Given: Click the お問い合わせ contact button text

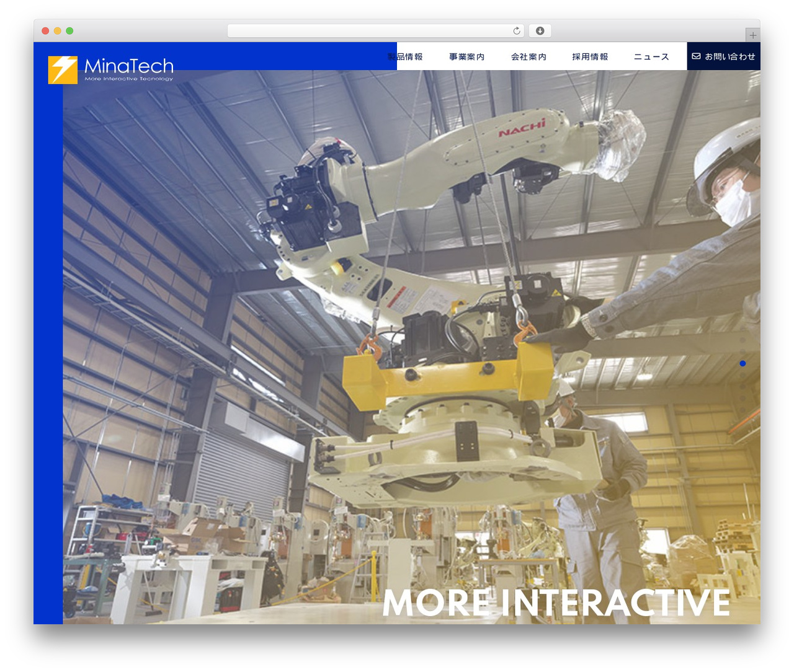Looking at the screenshot, I should pyautogui.click(x=730, y=56).
